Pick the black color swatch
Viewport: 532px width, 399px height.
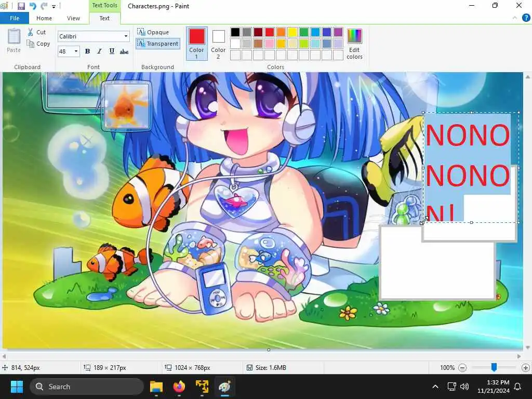click(235, 32)
